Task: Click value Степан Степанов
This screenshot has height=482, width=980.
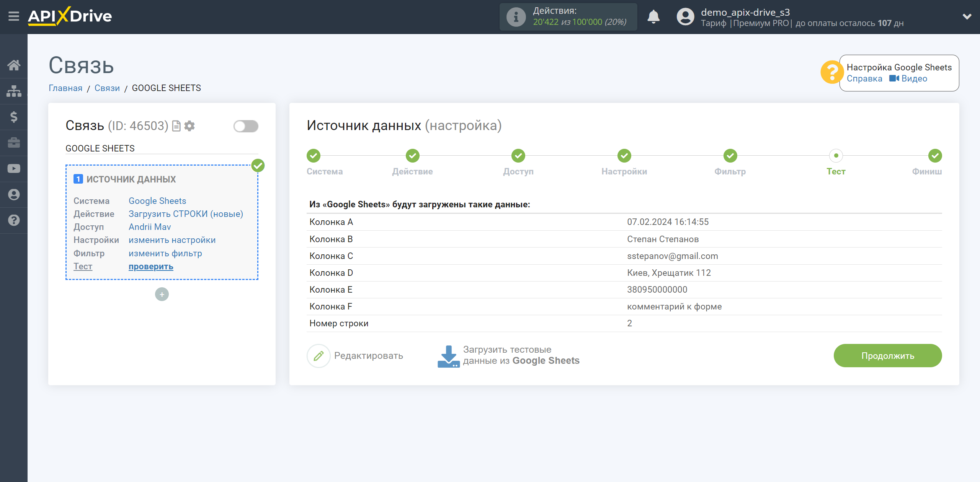Action: (x=663, y=239)
